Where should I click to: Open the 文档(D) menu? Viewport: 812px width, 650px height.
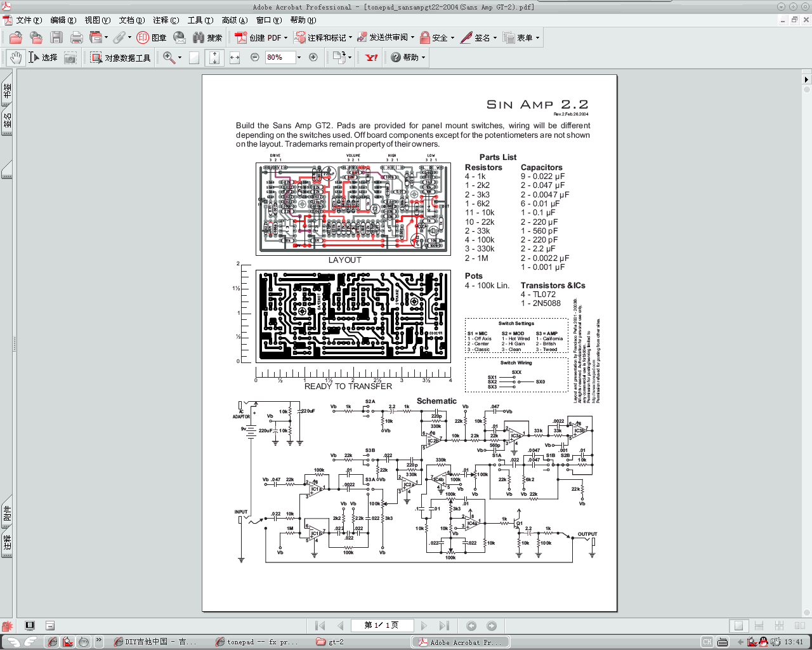pyautogui.click(x=131, y=20)
